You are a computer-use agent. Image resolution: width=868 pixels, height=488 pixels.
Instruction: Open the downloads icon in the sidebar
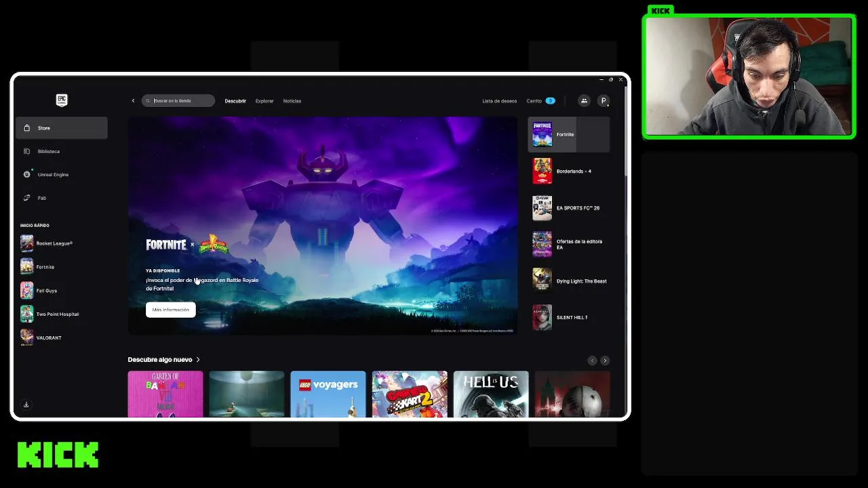coord(26,405)
